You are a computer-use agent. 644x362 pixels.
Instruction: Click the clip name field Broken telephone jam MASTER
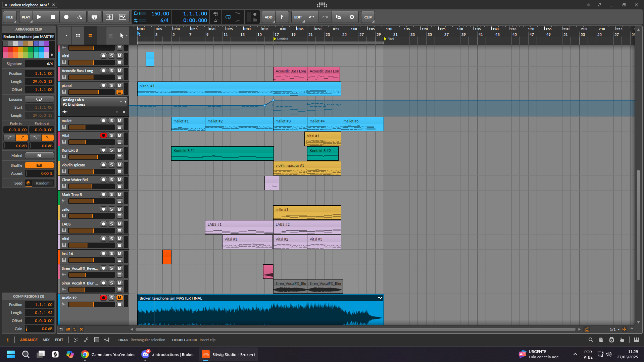29,37
